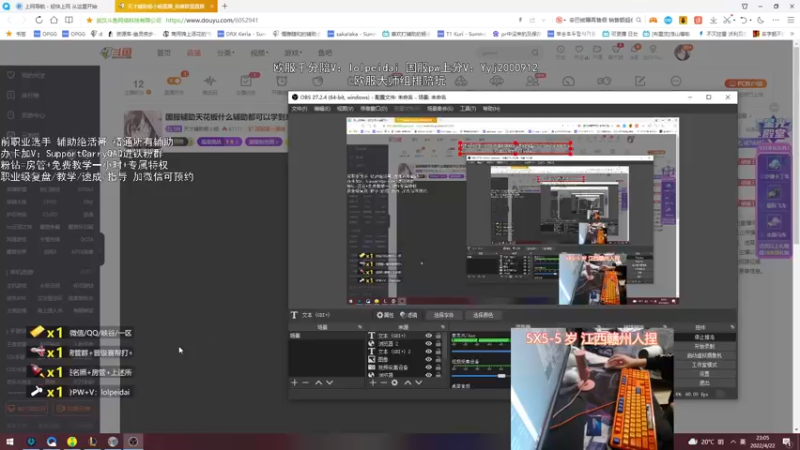Expand the 游戏 dropdown in the Douyu nav
The height and width of the screenshot is (450, 800).
coord(293,53)
